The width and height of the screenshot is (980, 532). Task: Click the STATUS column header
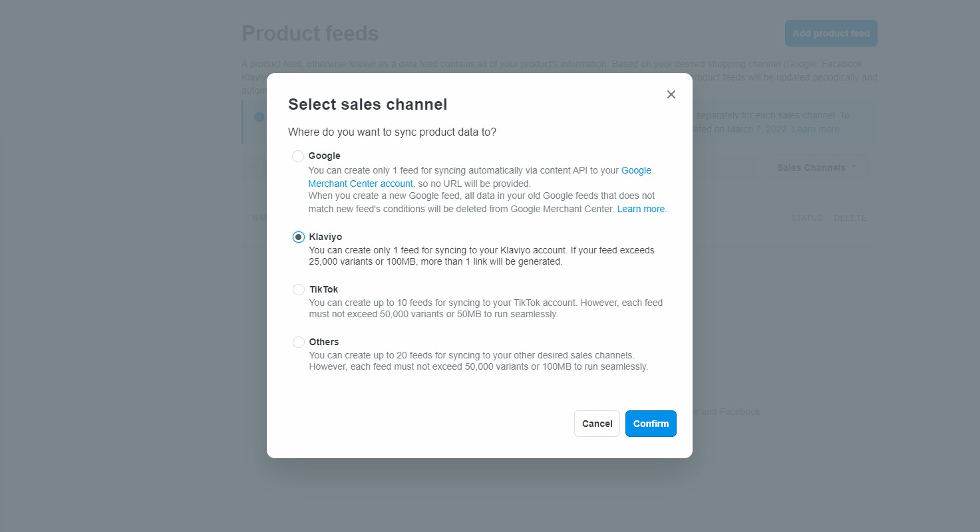[x=806, y=218]
